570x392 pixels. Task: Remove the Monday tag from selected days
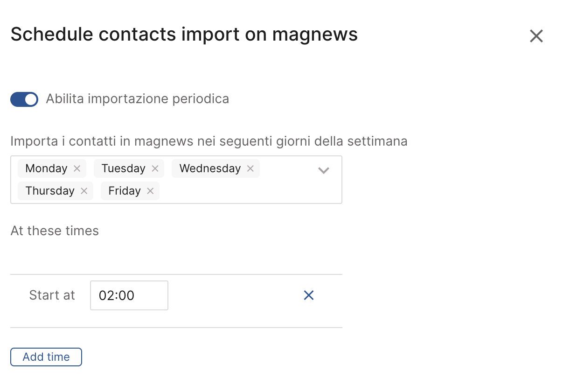click(x=77, y=168)
